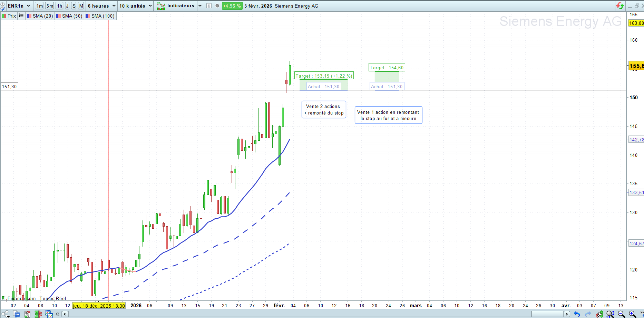Click the auto-fit zoom magnifier icon
The width and height of the screenshot is (644, 318).
pyautogui.click(x=610, y=314)
